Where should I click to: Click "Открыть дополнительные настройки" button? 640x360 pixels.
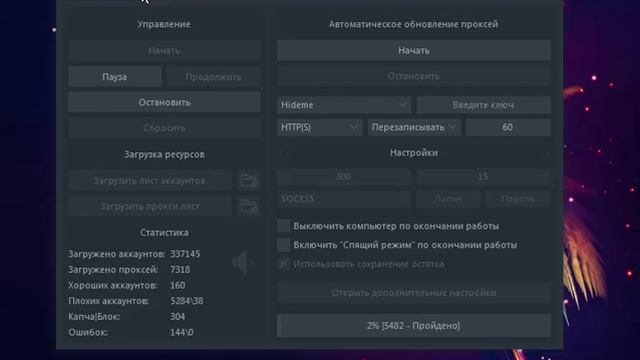coord(413,293)
